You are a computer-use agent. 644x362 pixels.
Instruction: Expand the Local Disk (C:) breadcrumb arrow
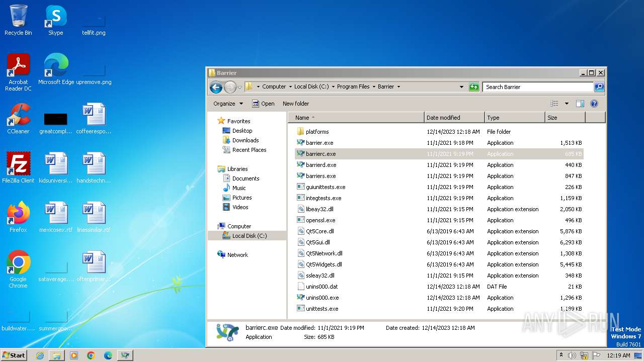(x=332, y=86)
